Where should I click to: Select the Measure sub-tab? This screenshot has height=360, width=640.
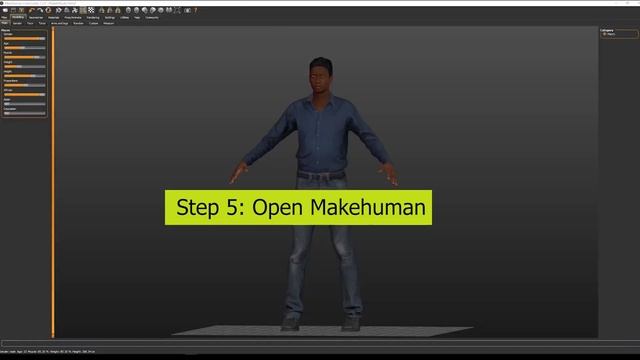[x=109, y=23]
